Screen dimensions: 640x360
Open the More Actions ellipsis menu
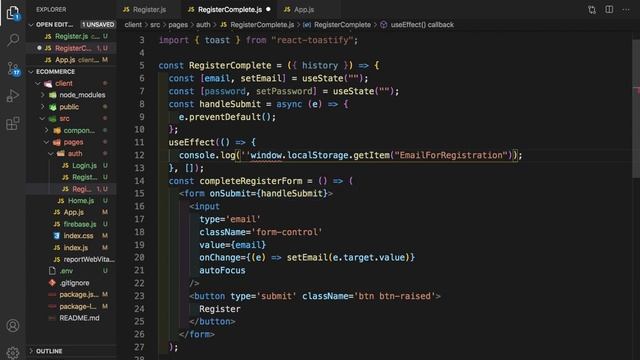(x=626, y=9)
